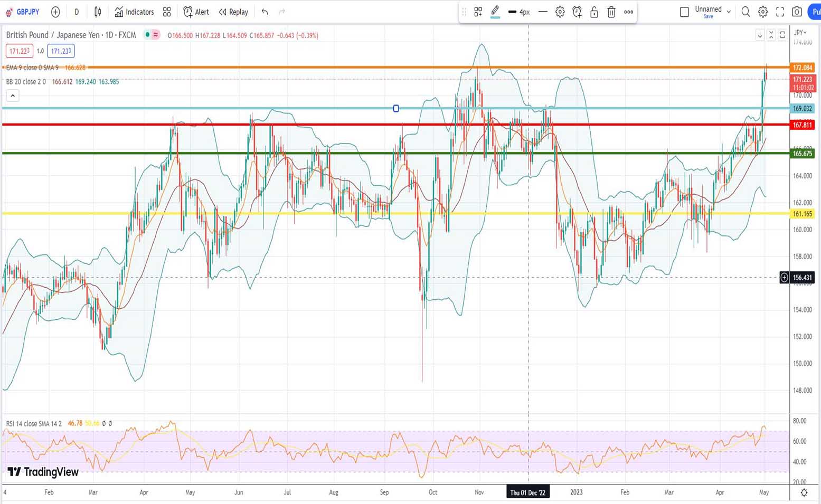Click the undo arrow
Viewport: 821px width, 504px height.
click(265, 12)
